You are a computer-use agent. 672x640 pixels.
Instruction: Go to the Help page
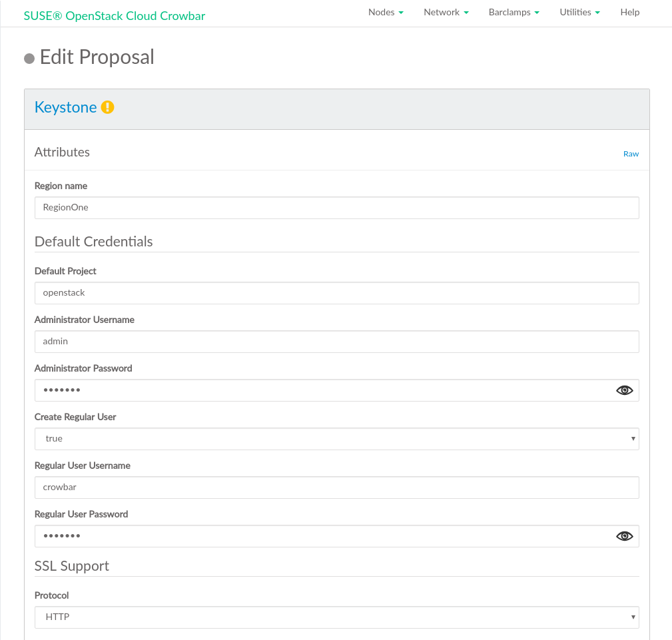pos(629,13)
